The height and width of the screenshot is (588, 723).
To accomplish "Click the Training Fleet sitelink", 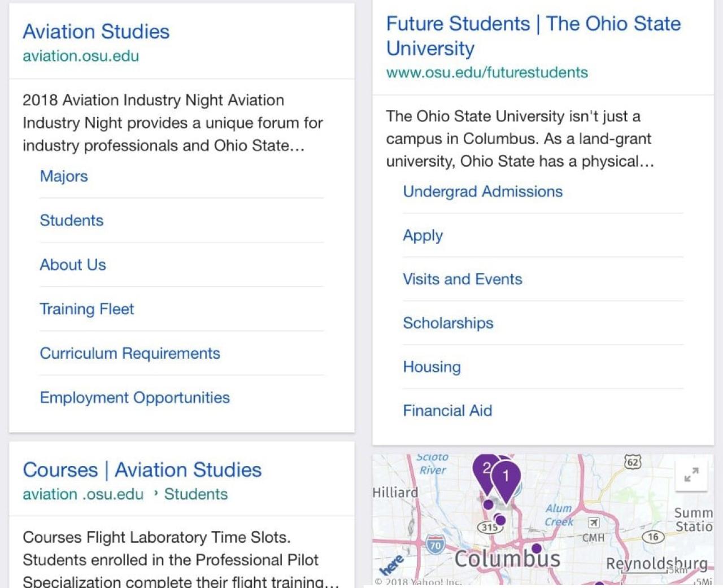I will (x=86, y=309).
